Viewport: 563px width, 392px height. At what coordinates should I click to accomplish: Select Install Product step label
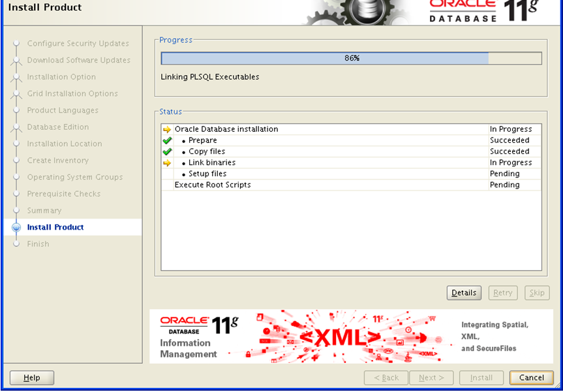55,227
